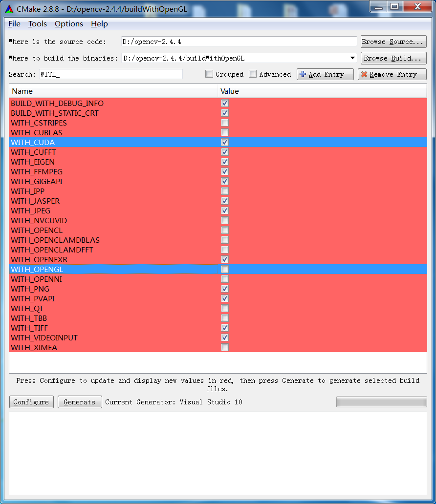436x504 pixels.
Task: Minimize the CMake window
Action: tap(379, 7)
